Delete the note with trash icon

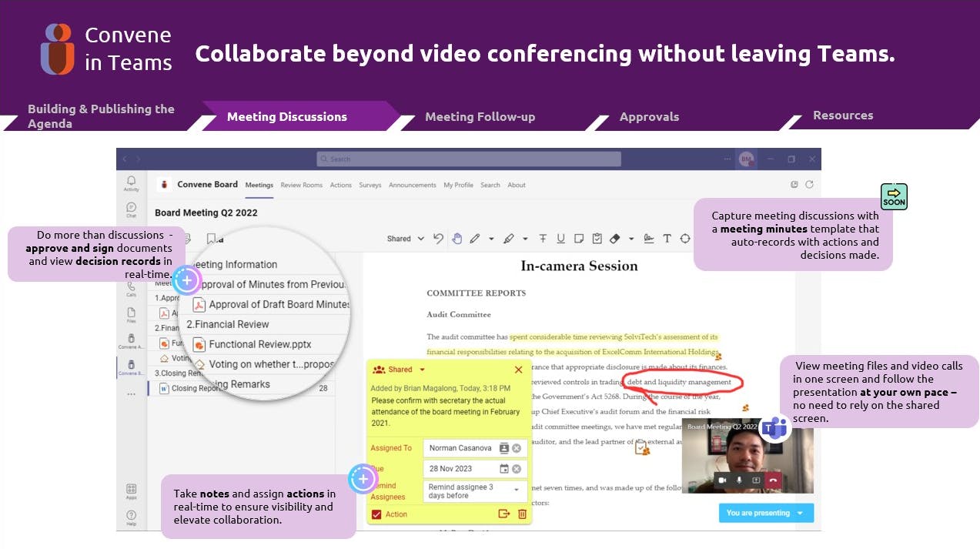(x=523, y=514)
